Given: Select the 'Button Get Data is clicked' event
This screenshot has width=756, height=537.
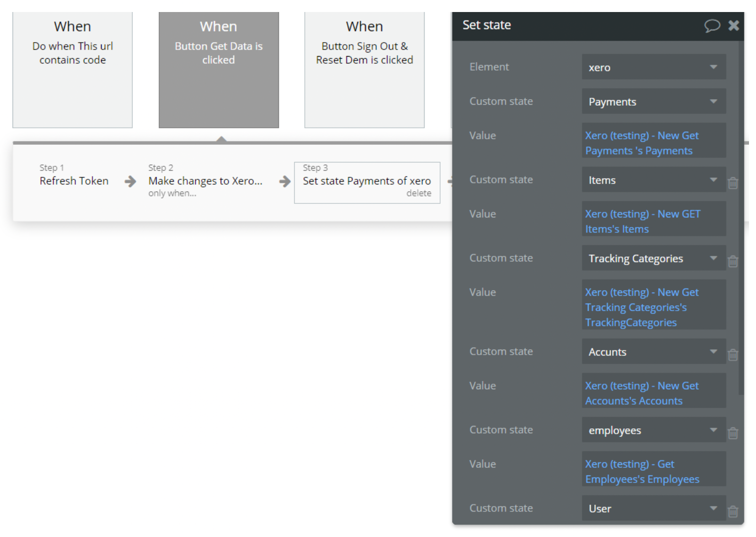Looking at the screenshot, I should 219,70.
